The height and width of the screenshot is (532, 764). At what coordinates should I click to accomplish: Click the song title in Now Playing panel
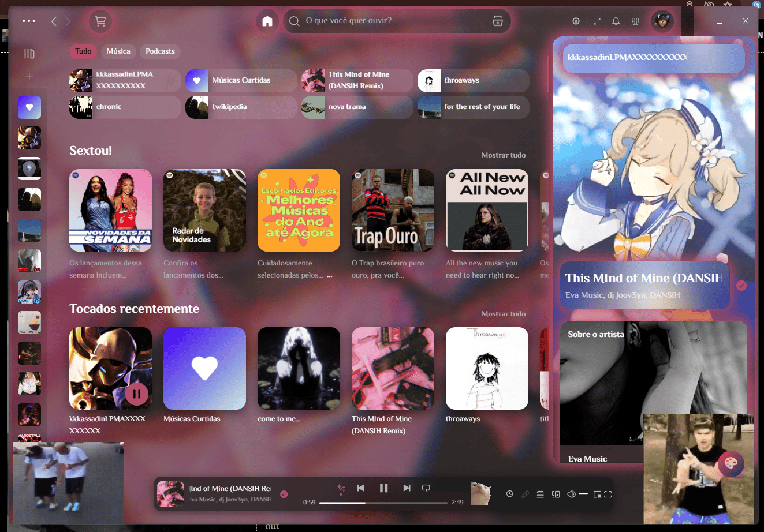[x=643, y=278]
